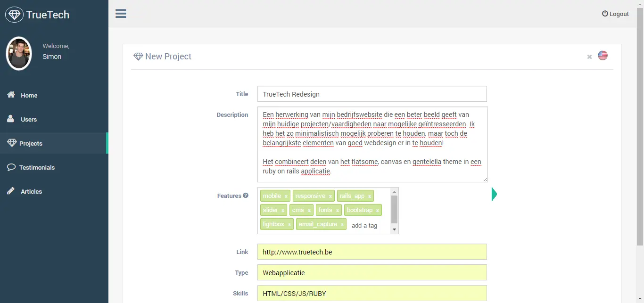This screenshot has height=303, width=644.
Task: Click the diamond icon beside New Project
Action: click(x=138, y=57)
